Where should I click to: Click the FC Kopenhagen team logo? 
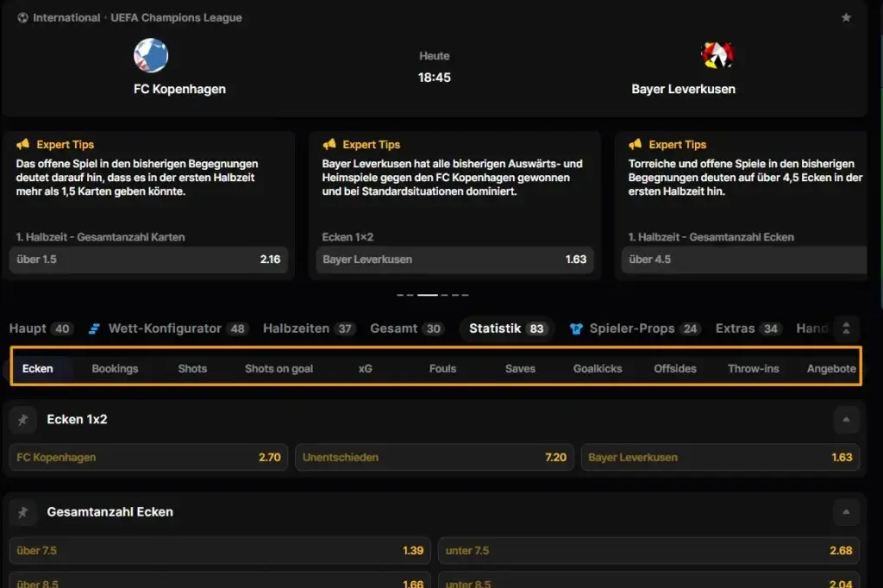click(x=151, y=56)
